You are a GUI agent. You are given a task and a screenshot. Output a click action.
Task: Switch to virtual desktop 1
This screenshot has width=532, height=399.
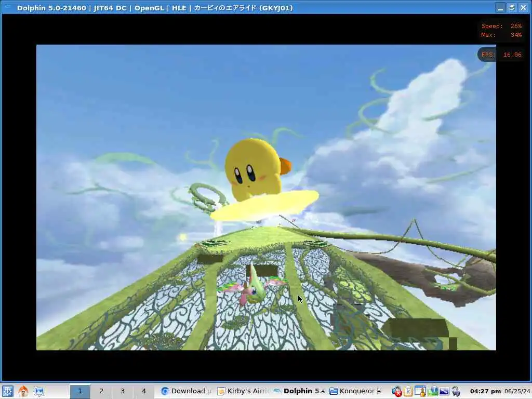80,391
